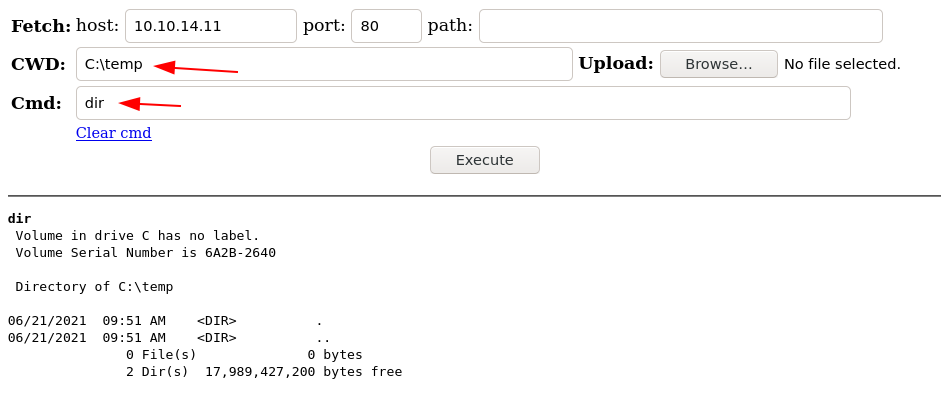This screenshot has width=941, height=416.
Task: Click the bold Cmd: label
Action: tap(36, 103)
